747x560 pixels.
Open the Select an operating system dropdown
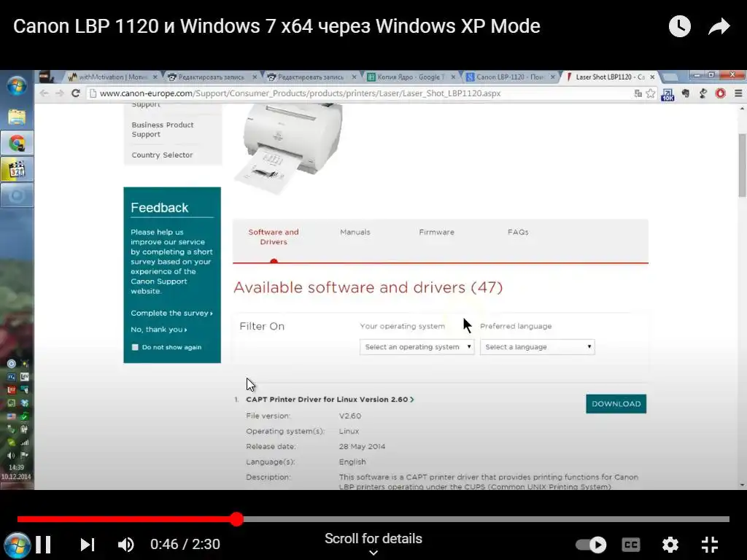point(417,347)
